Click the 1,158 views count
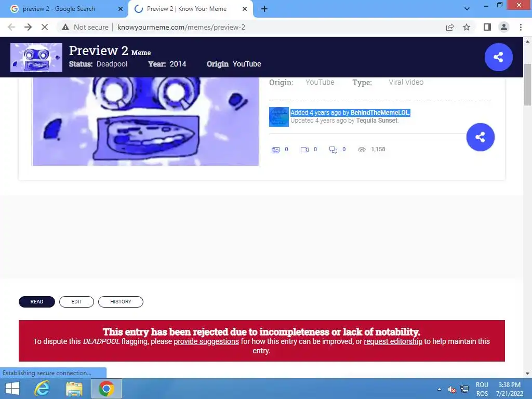Screen dimensions: 532x399 [x=378, y=149]
